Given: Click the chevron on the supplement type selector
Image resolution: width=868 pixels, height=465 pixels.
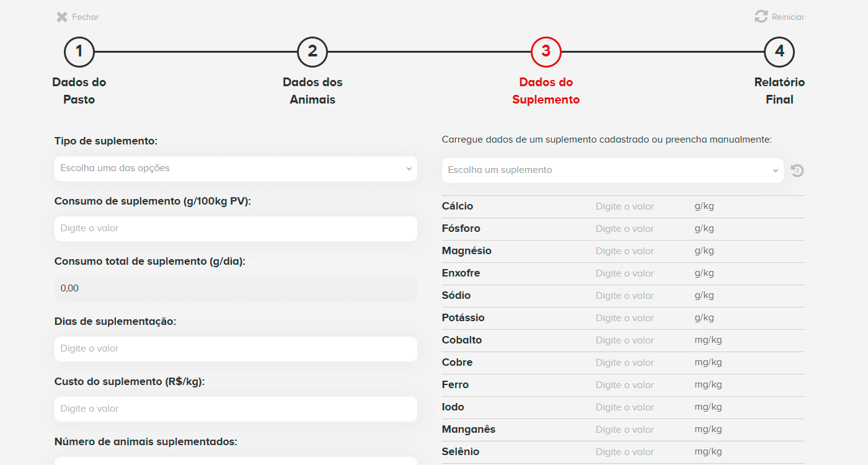Looking at the screenshot, I should click(x=409, y=168).
